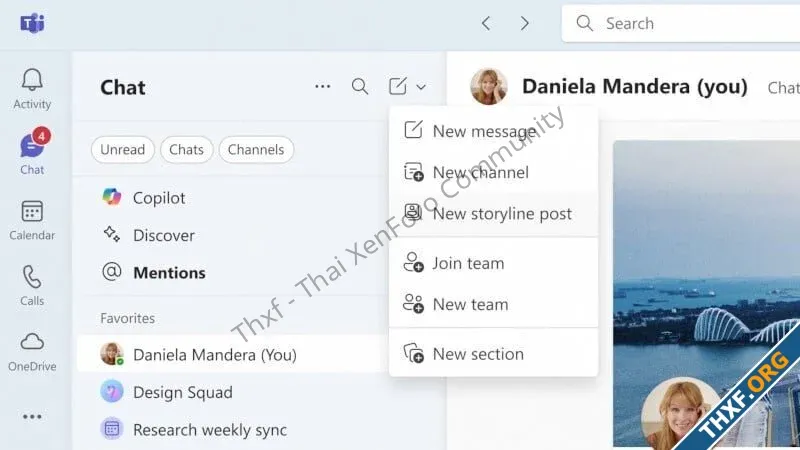Click Daniela Mandera header profile picture
This screenshot has width=800, height=450.
point(489,87)
